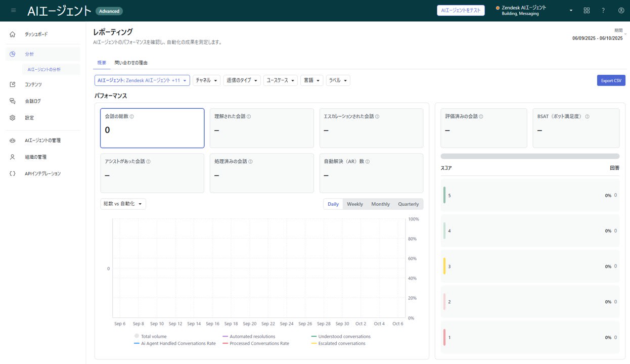Click the info icon next to 自動解決（AR）数
This screenshot has height=364, width=630.
tap(368, 162)
